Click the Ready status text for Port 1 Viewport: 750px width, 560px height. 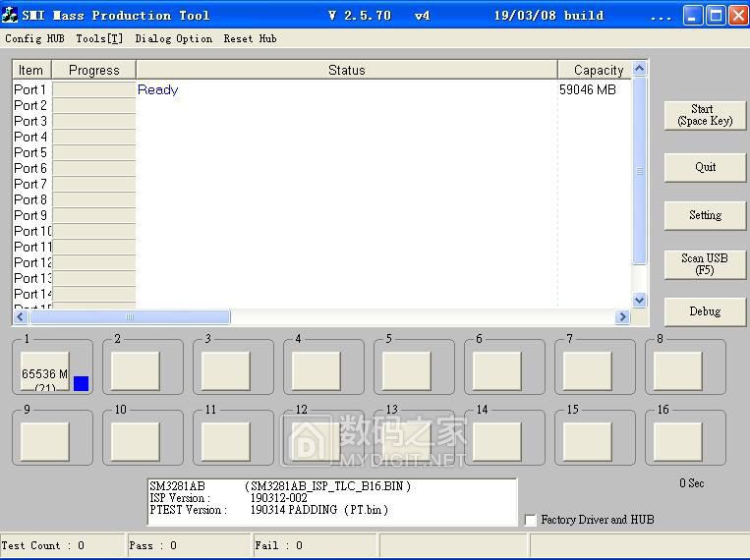coord(158,89)
